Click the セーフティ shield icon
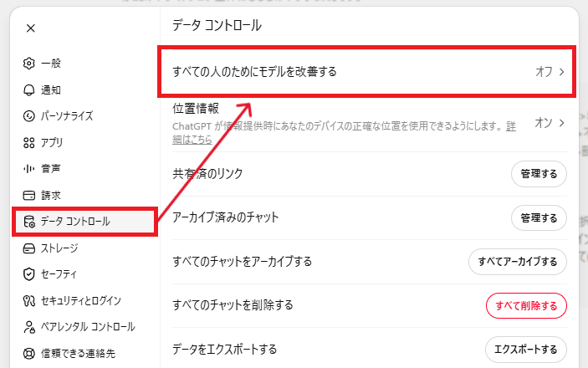 [29, 274]
